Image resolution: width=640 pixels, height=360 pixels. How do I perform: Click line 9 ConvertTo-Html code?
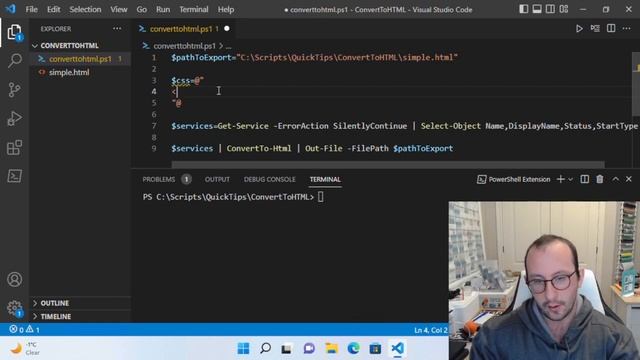pos(259,149)
